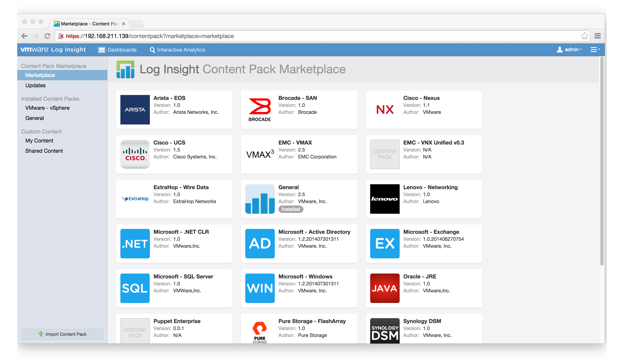Click the Microsoft - Exchange title
Screen dimensions: 622x364
coord(431,232)
